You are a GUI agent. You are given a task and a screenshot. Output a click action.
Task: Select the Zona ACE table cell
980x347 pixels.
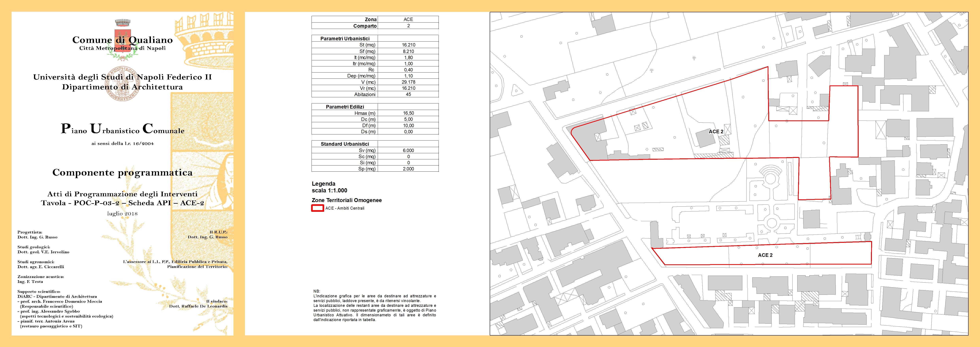pyautogui.click(x=408, y=19)
